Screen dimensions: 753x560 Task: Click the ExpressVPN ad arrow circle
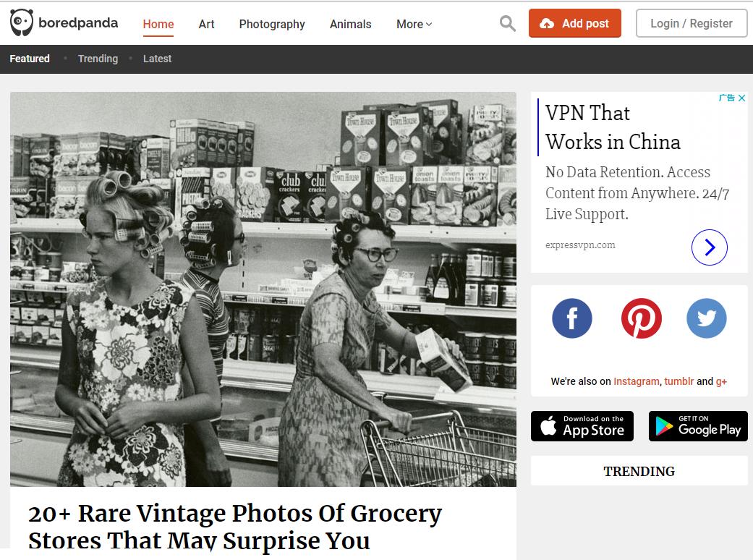point(710,247)
